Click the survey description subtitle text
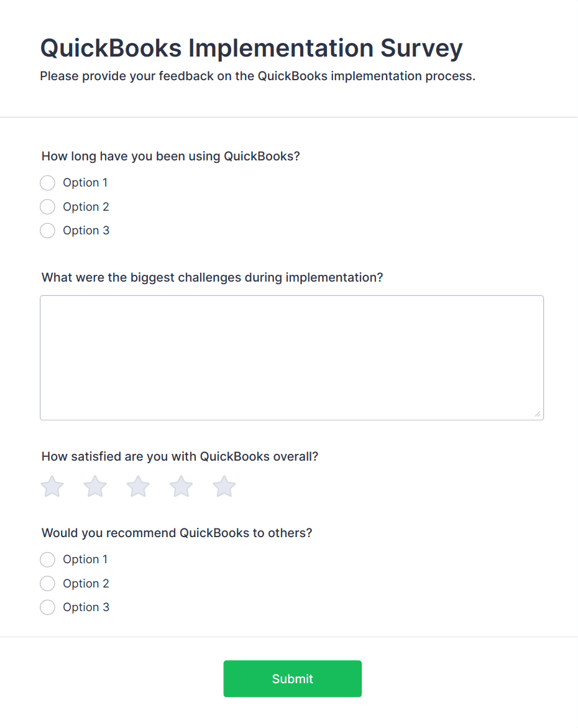578x728 pixels. pos(258,76)
